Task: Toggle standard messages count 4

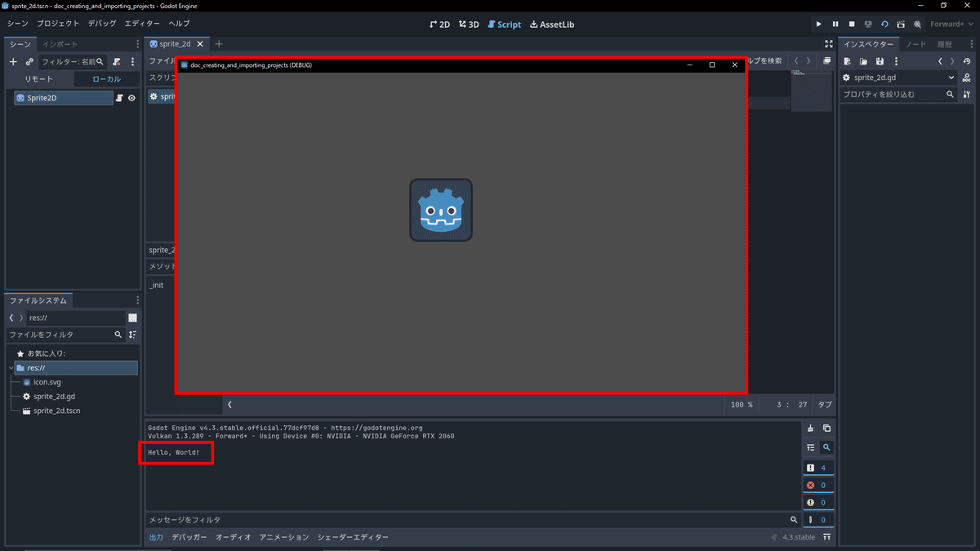Action: [x=817, y=468]
